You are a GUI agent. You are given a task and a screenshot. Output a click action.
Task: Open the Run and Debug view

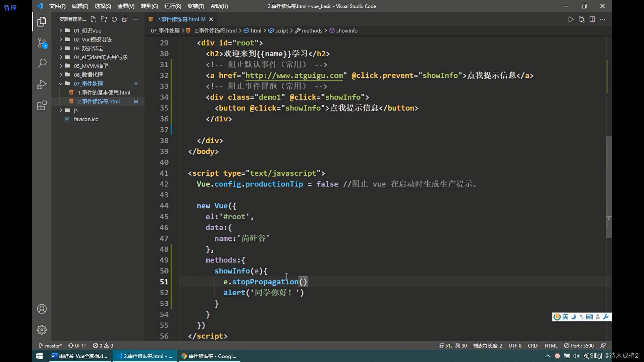42,84
